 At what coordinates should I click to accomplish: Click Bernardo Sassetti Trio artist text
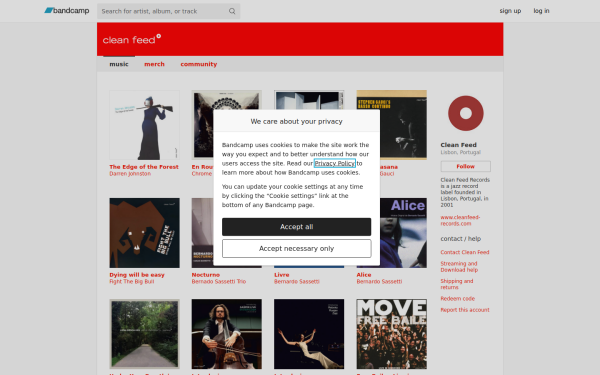[219, 282]
